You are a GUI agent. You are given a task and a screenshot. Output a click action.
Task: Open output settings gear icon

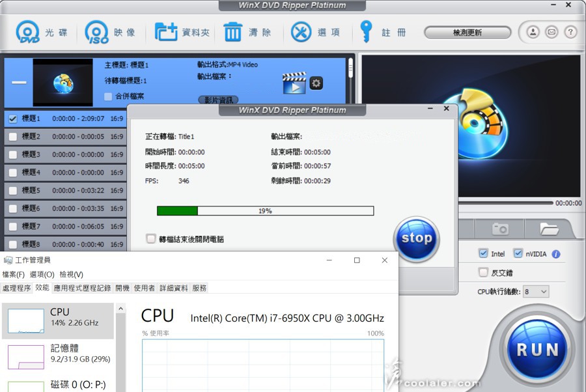[316, 83]
